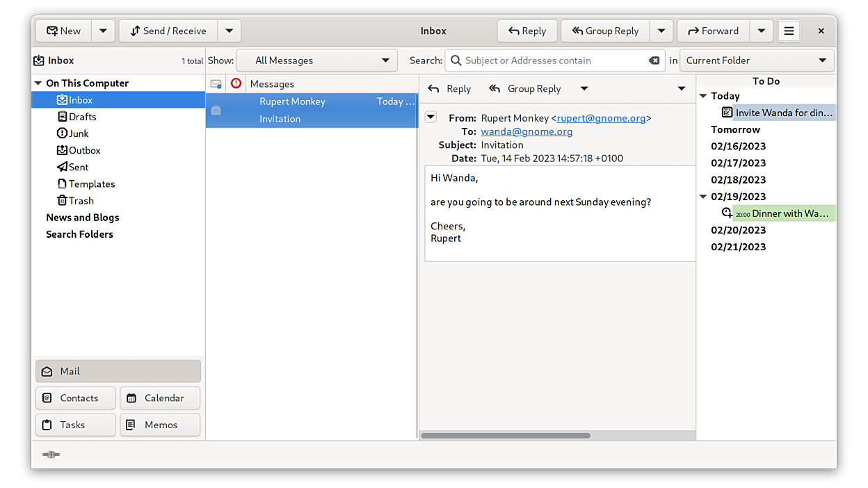Image resolution: width=868 pixels, height=488 pixels.
Task: Open the 'Invite Wanda for dinner' task
Action: (x=783, y=113)
